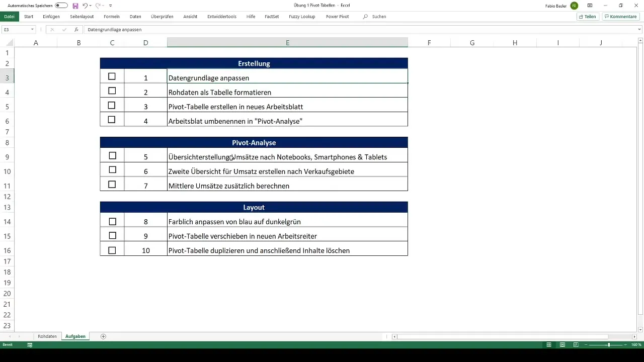
Task: Click the Kommentare button
Action: click(x=620, y=17)
